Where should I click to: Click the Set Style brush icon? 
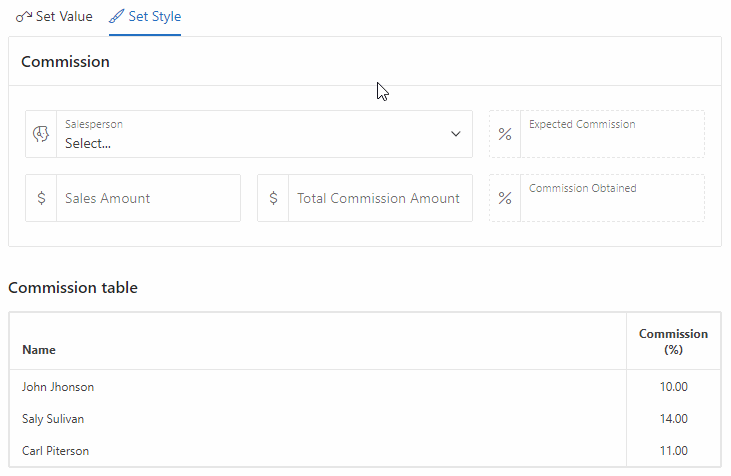click(x=117, y=16)
